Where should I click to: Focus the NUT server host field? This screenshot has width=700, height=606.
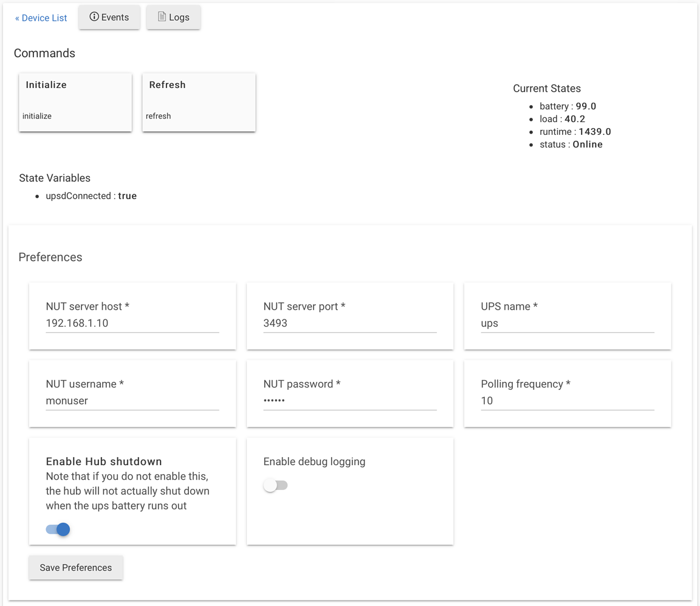(x=132, y=323)
